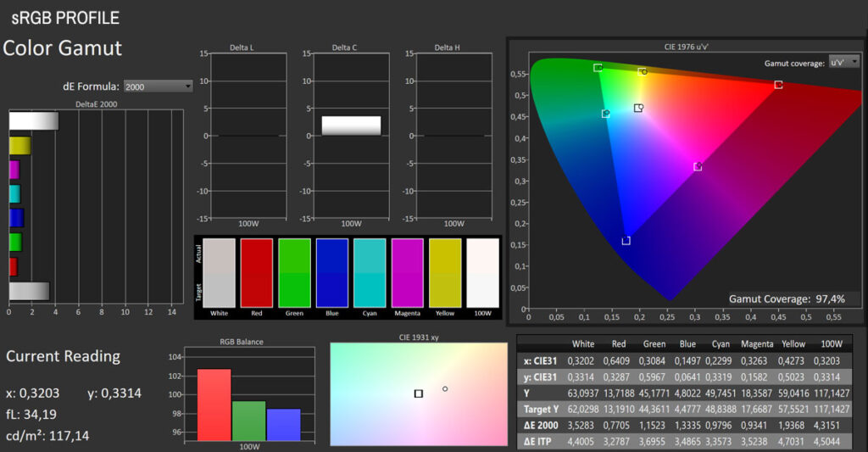This screenshot has height=452, width=868.
Task: Click the red RGB Balance bar
Action: coord(214,405)
